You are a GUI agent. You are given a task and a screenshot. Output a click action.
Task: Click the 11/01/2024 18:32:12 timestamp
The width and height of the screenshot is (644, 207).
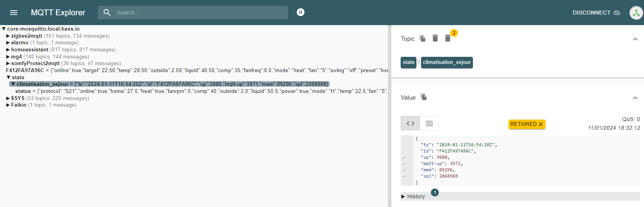[614, 128]
